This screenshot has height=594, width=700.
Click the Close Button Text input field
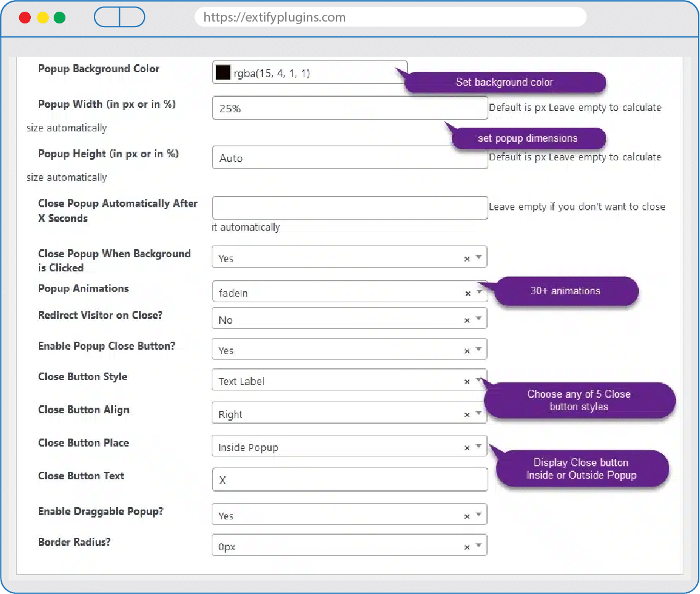pyautogui.click(x=349, y=480)
